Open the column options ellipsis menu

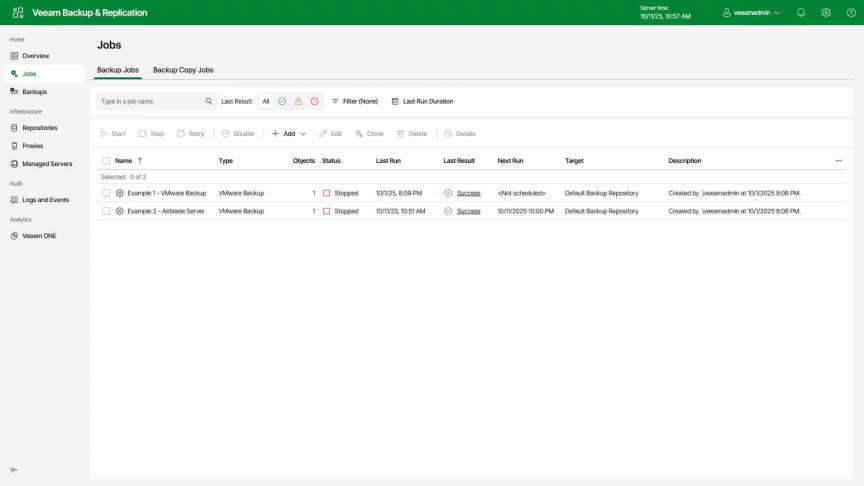click(x=838, y=160)
